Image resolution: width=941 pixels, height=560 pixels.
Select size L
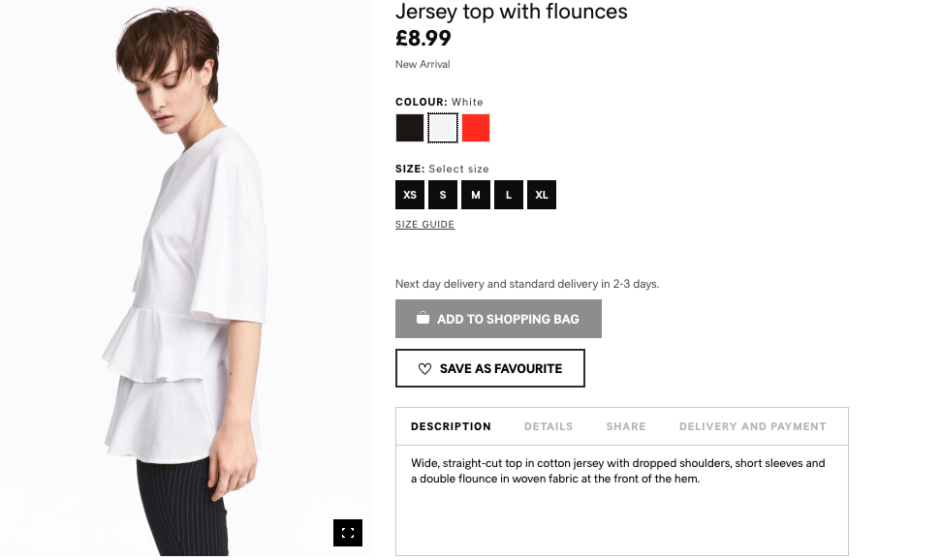coord(508,194)
